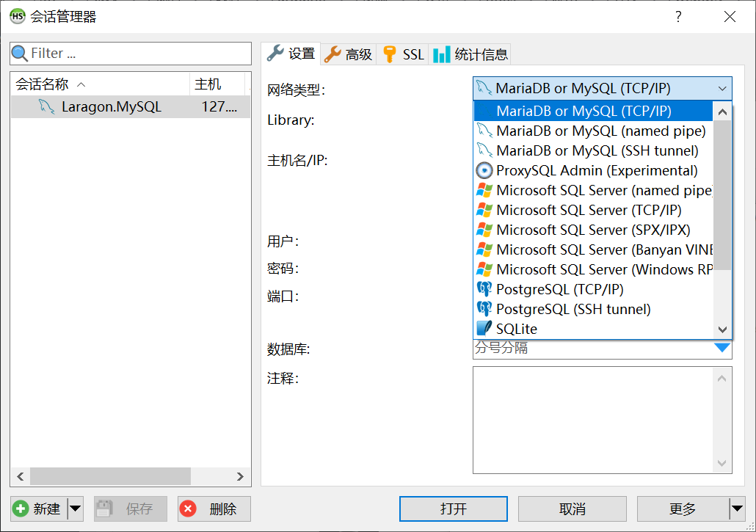756x532 pixels.
Task: Choose ProxySQL Admin (Experimental)
Action: (x=594, y=170)
